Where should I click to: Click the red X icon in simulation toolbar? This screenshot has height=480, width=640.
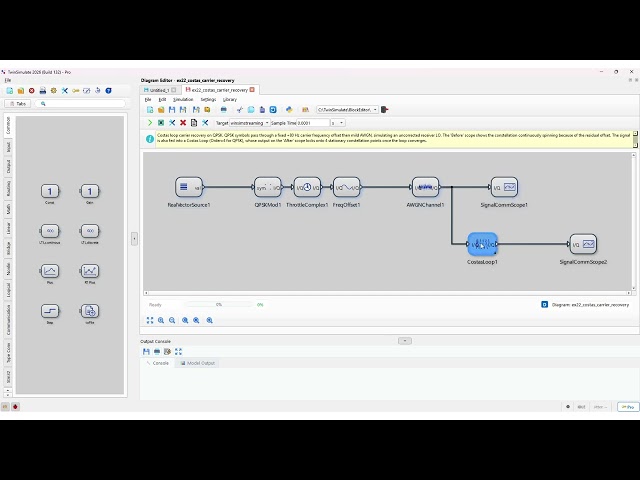(183, 123)
